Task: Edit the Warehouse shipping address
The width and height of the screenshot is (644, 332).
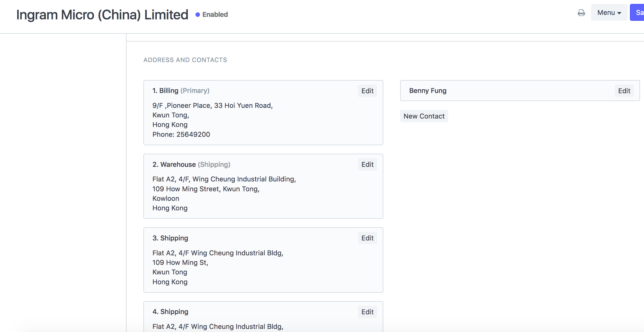Action: point(367,164)
